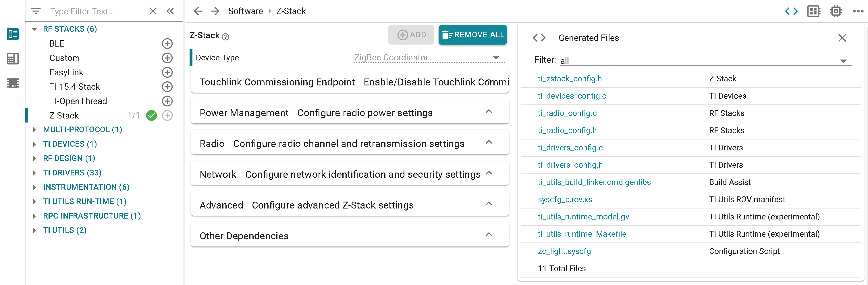Viewport: 868px width, 285px height.
Task: Click the Z-Stack breadcrumb
Action: point(291,11)
